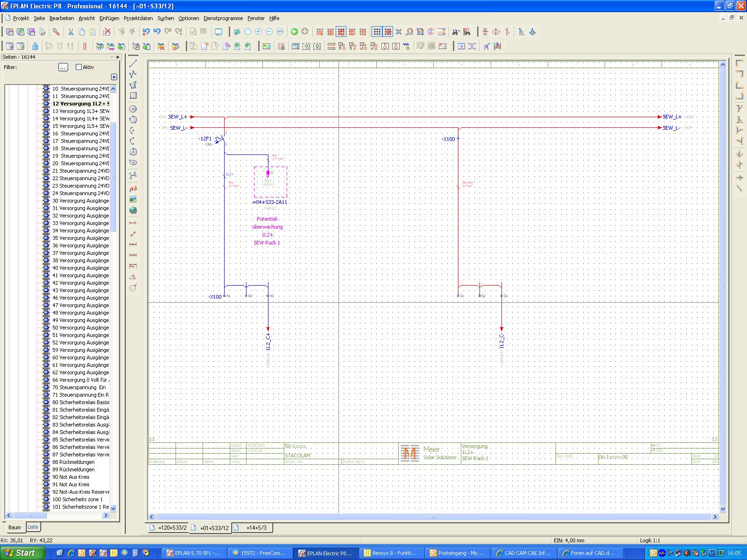The width and height of the screenshot is (747, 560).
Task: Click the Zoom in plus icon
Action: (x=258, y=32)
